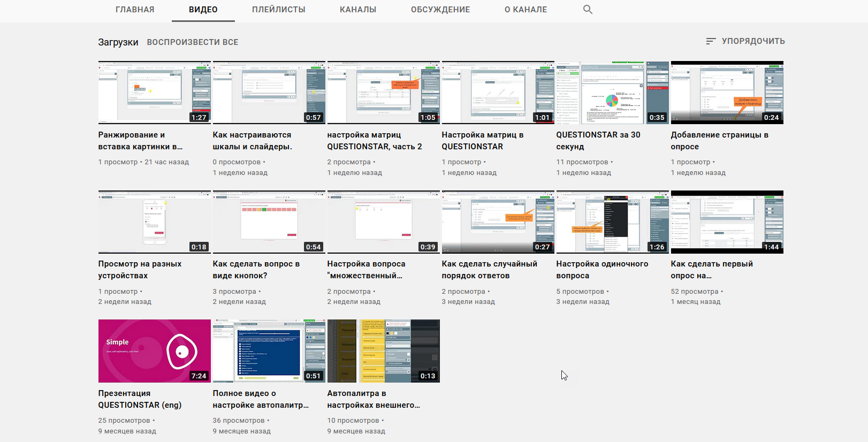Click the 21 час назад upload time

[167, 162]
